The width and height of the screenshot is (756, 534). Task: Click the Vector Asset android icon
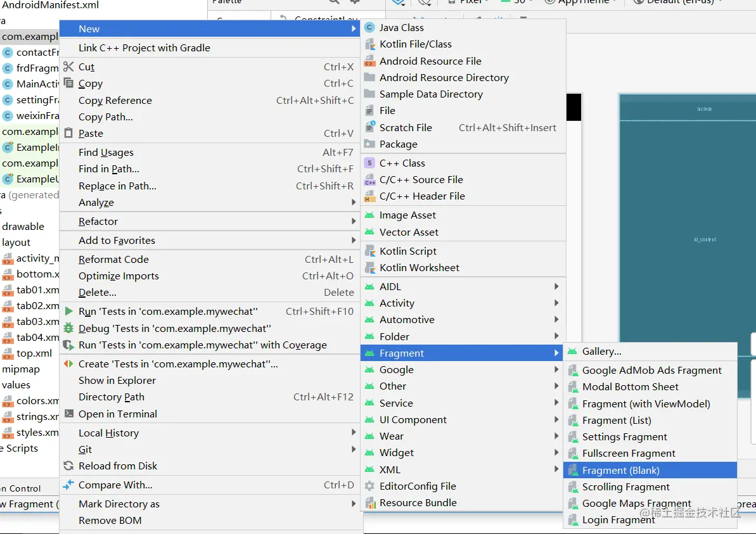coord(370,232)
